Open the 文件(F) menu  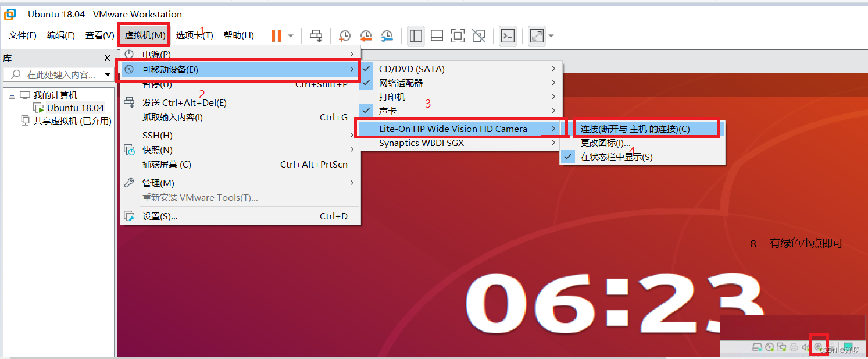[x=23, y=35]
